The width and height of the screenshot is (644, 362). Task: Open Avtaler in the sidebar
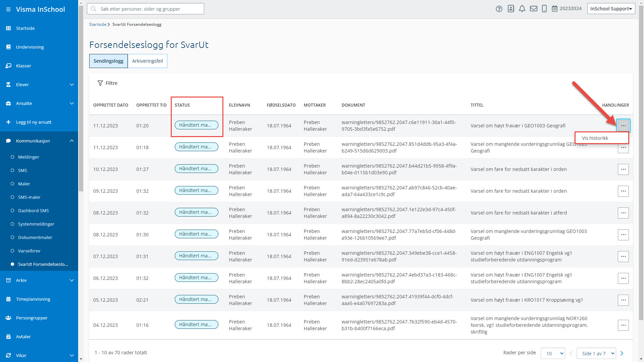click(x=39, y=337)
